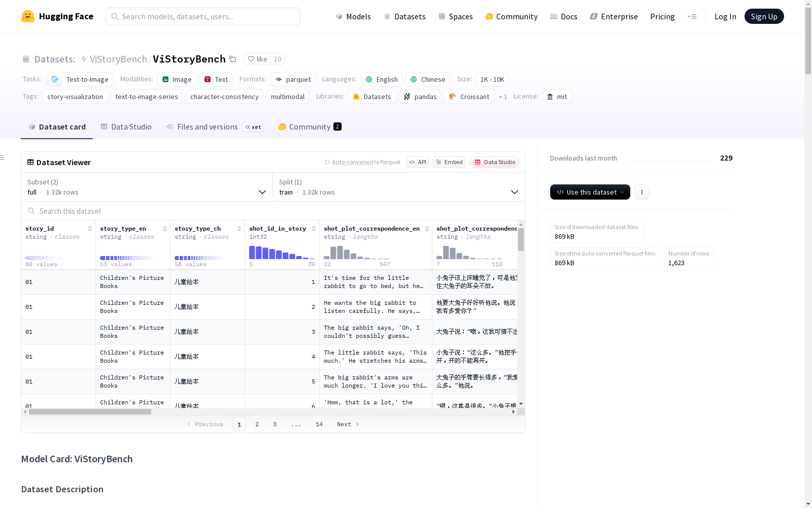Click the story_type_en classes distribution bar
The width and height of the screenshot is (812, 508).
click(126, 258)
